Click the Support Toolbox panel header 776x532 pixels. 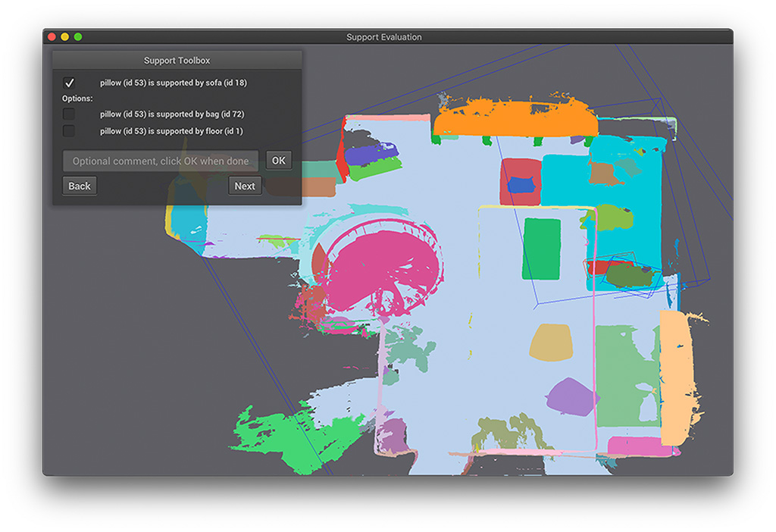[176, 60]
